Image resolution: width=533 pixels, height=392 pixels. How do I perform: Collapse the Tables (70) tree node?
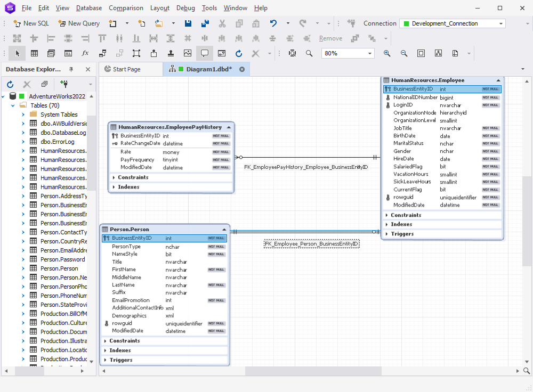(12, 105)
